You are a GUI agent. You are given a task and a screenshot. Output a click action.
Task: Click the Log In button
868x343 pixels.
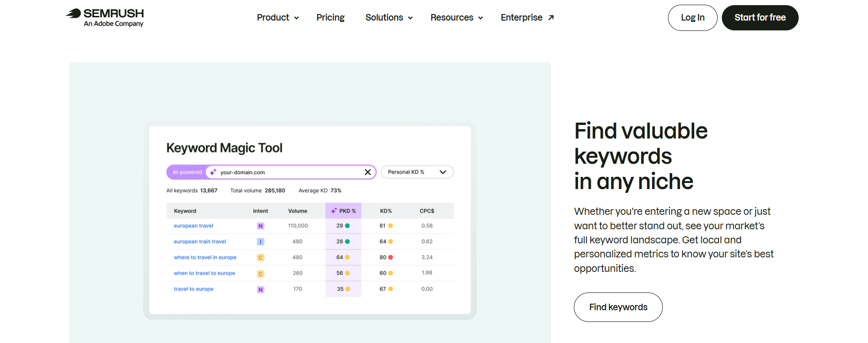(692, 18)
